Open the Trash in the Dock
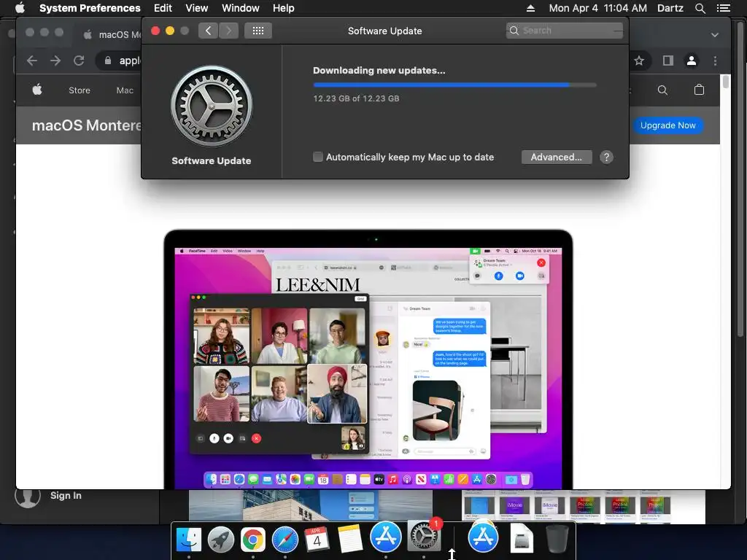Screen dimensions: 747x560 coord(557,539)
